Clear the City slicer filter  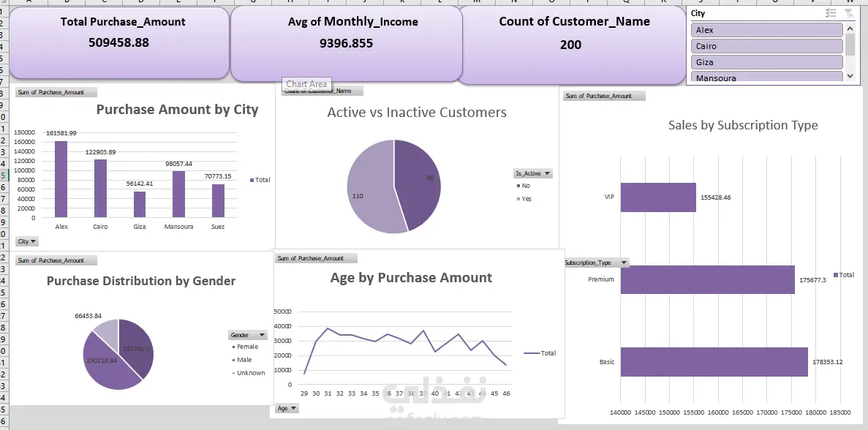(x=849, y=12)
